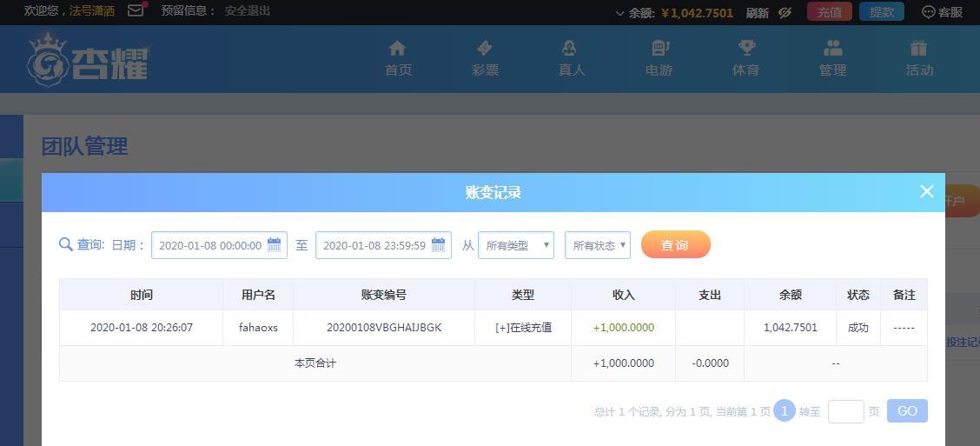Select balance cell 1,042.7501

790,327
